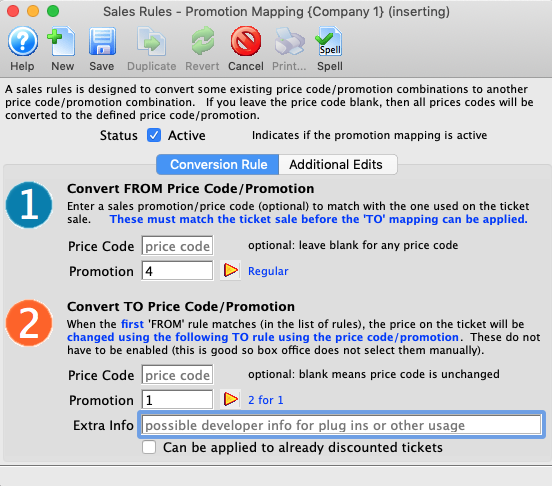The height and width of the screenshot is (486, 552).
Task: Click the TO Promotion field containing 1
Action: [177, 400]
